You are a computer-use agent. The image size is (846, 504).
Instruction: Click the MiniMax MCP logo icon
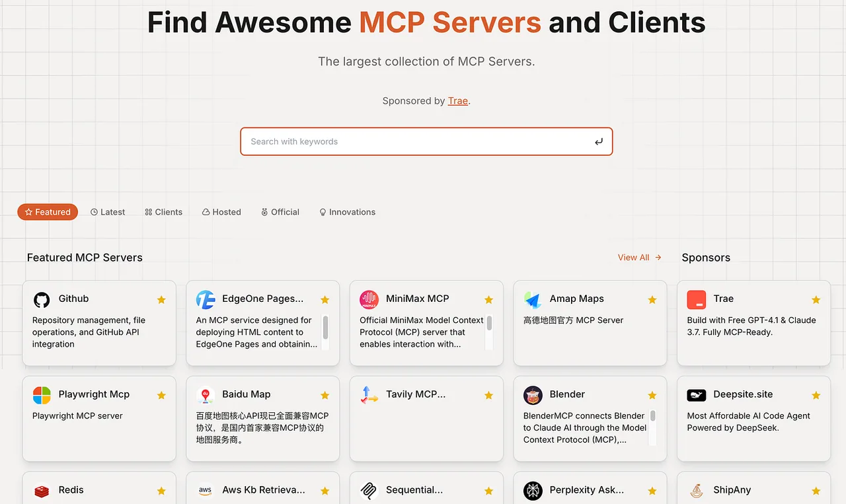click(x=369, y=300)
